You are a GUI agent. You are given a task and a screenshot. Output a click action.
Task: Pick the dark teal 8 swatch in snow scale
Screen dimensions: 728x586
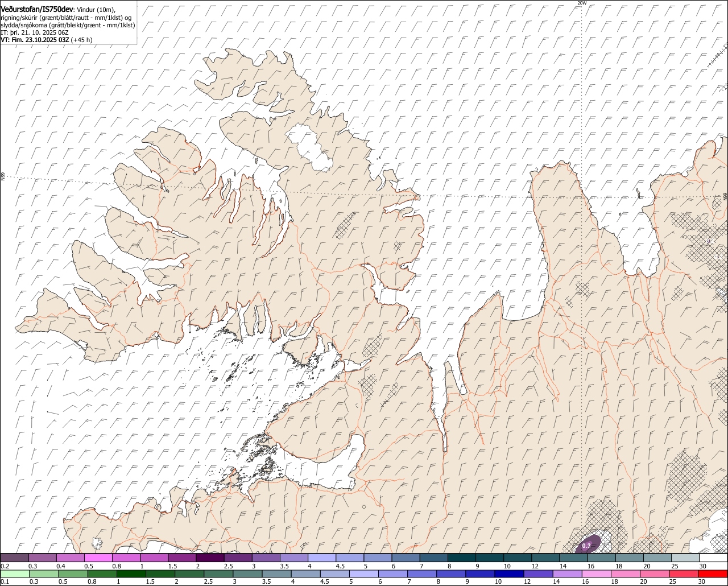462,558
